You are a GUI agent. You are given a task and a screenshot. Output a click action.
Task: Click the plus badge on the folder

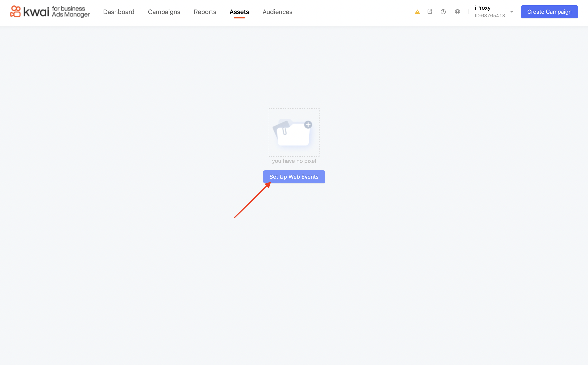coord(308,125)
